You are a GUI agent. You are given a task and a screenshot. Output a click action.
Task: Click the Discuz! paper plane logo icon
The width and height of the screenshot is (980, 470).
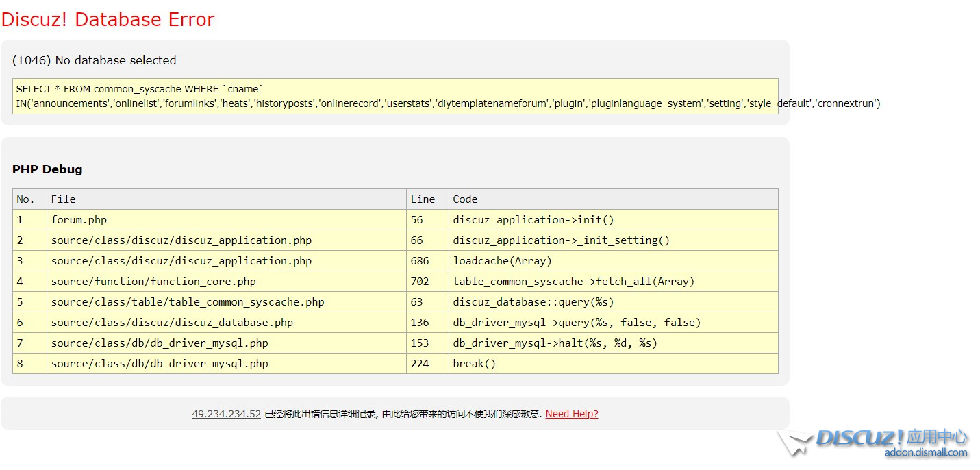click(794, 443)
